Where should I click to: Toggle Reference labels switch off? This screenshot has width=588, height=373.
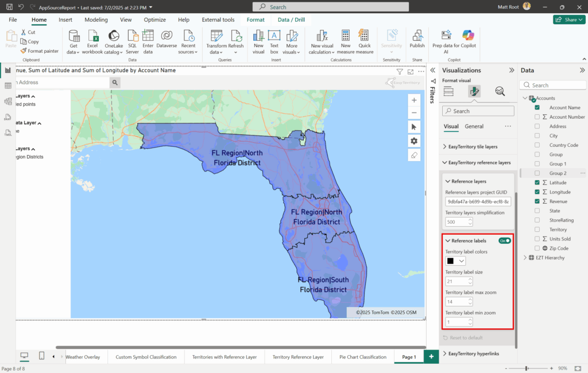[504, 240]
